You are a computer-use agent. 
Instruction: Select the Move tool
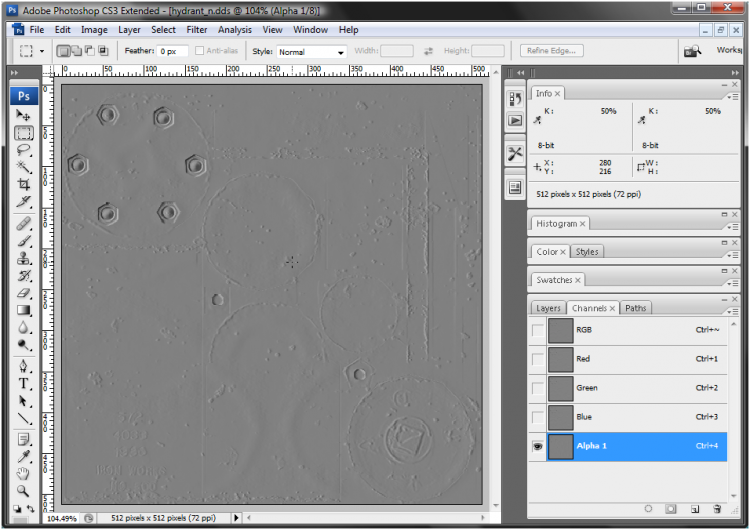(24, 116)
